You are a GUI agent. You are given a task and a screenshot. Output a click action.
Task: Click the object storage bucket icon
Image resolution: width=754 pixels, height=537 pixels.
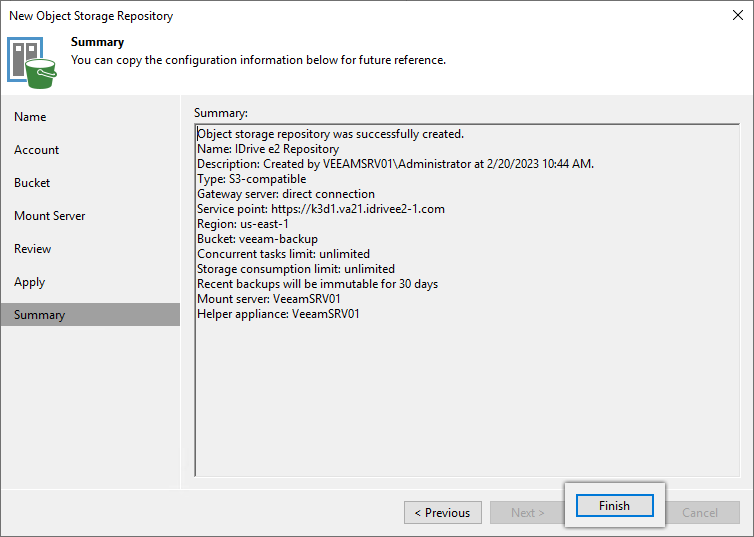pos(32,63)
